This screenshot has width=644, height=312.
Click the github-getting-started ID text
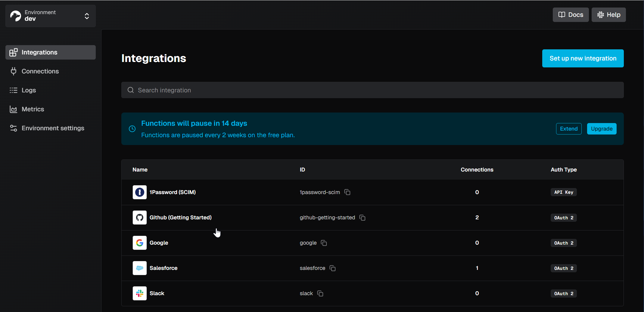click(327, 218)
